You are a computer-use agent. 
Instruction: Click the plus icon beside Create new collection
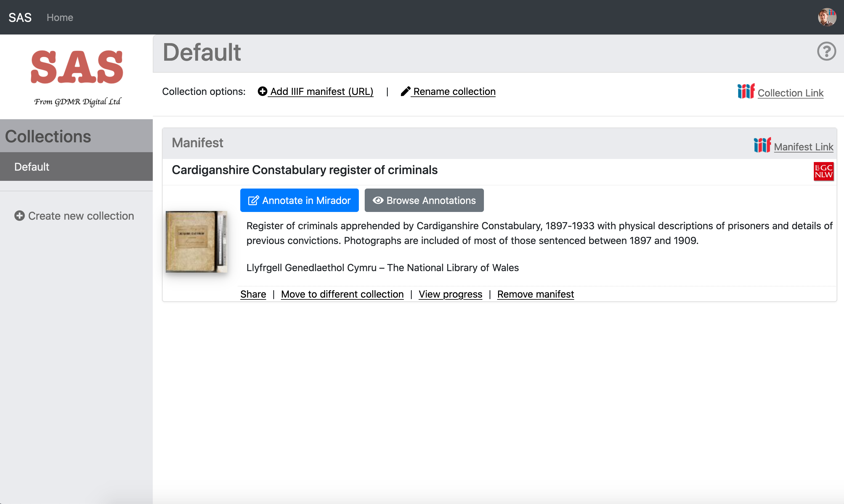click(19, 216)
